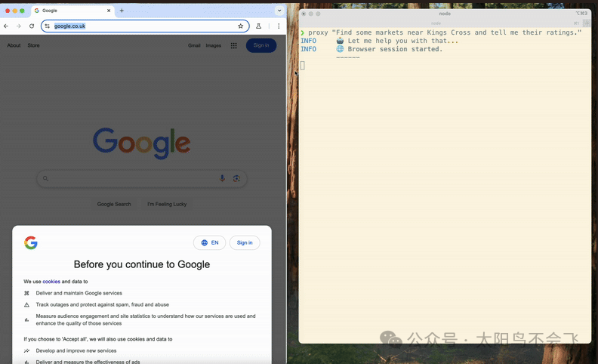Click the magnifier icon in search box
This screenshot has width=598, height=364.
[45, 178]
